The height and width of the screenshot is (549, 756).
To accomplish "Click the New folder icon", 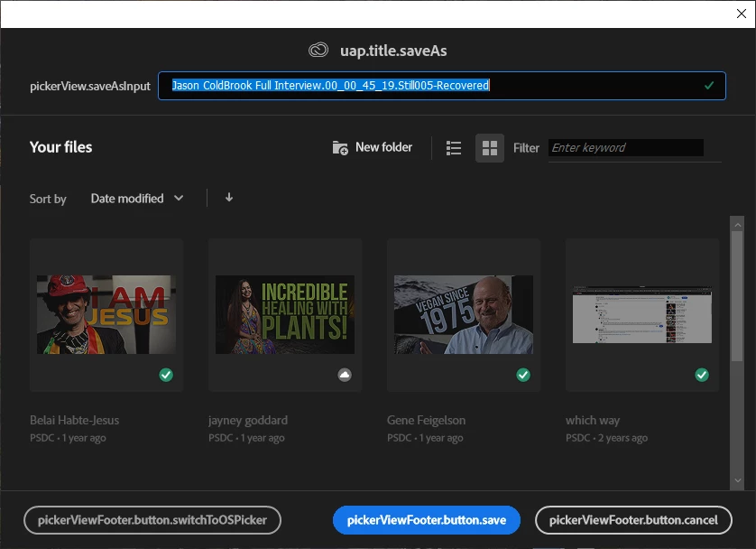I will point(340,147).
